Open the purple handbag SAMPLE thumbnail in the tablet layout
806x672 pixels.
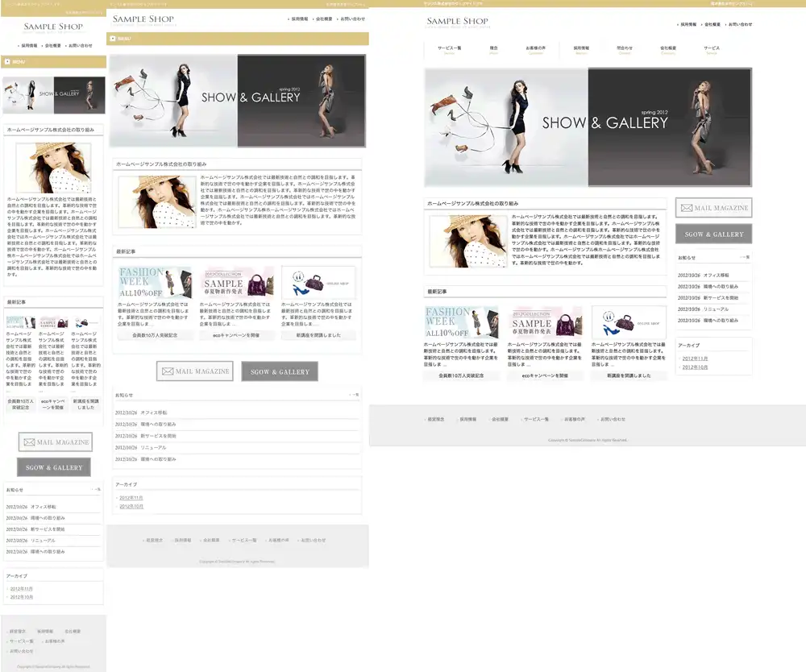click(x=237, y=283)
